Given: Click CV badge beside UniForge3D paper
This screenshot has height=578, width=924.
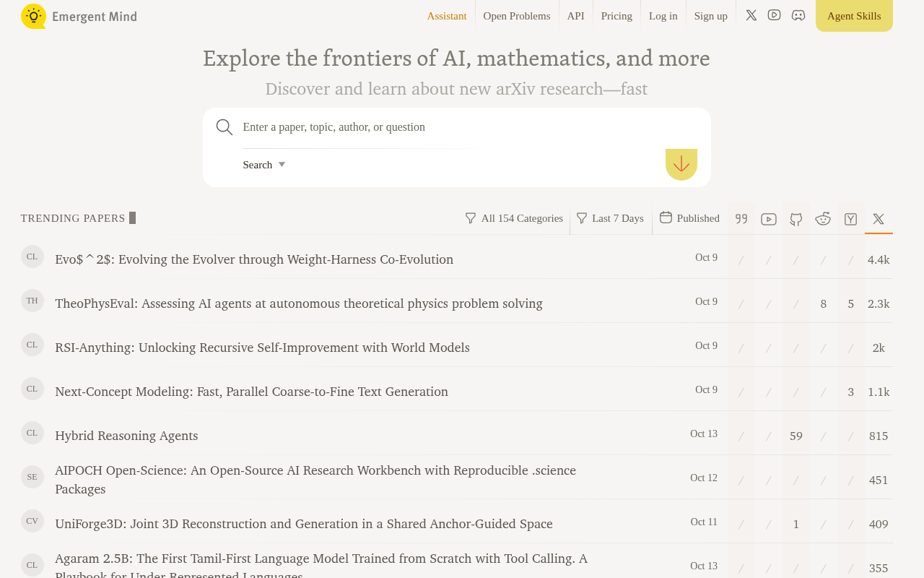Looking at the screenshot, I should 32,521.
